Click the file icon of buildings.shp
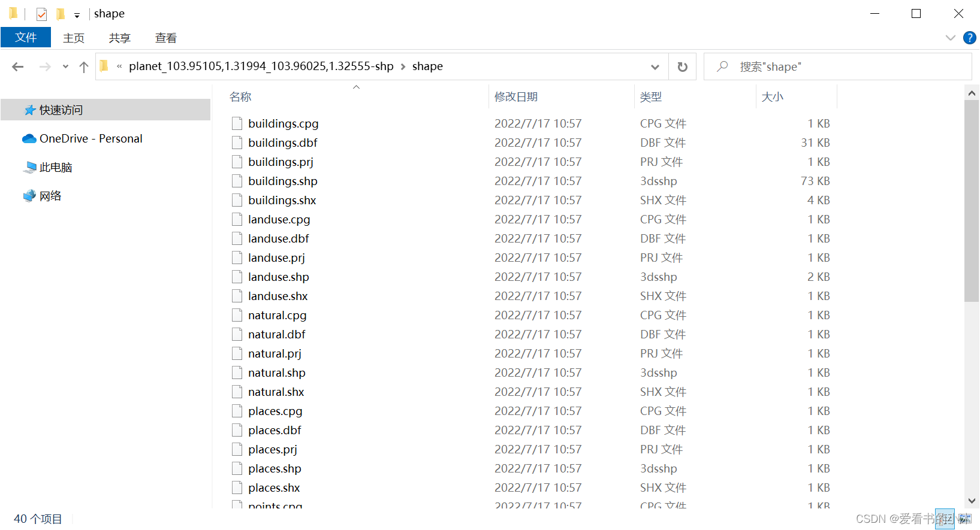Screen dimensions: 980x530 pos(237,181)
